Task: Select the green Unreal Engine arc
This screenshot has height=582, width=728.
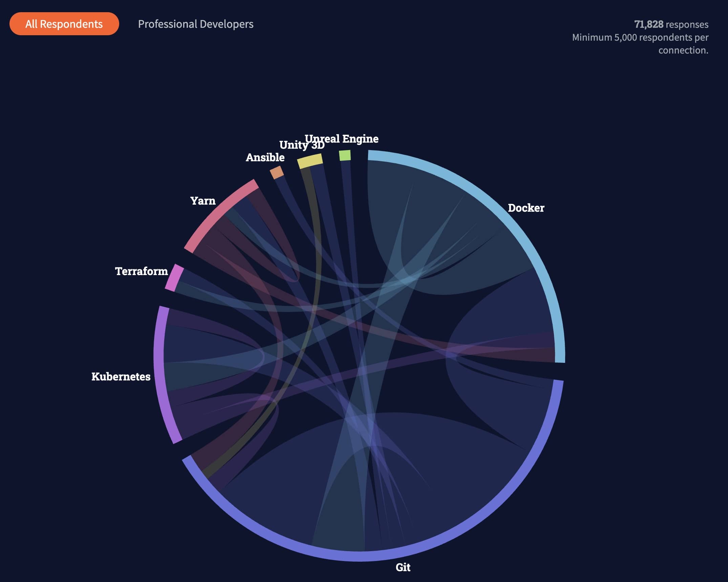Action: pyautogui.click(x=345, y=155)
